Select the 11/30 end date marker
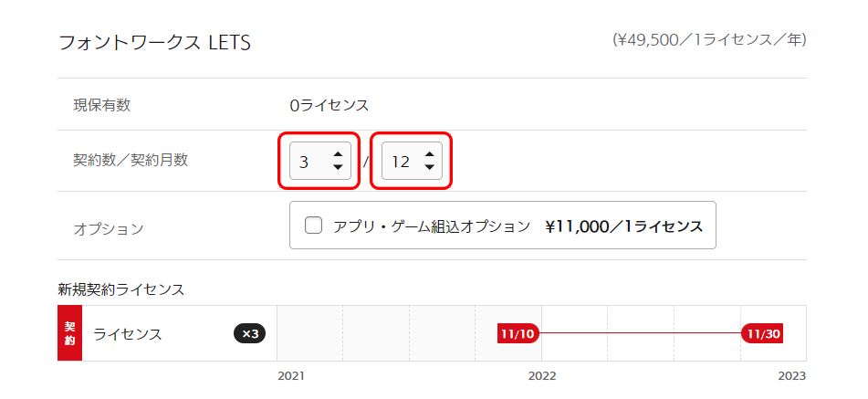The height and width of the screenshot is (399, 868). coord(762,333)
